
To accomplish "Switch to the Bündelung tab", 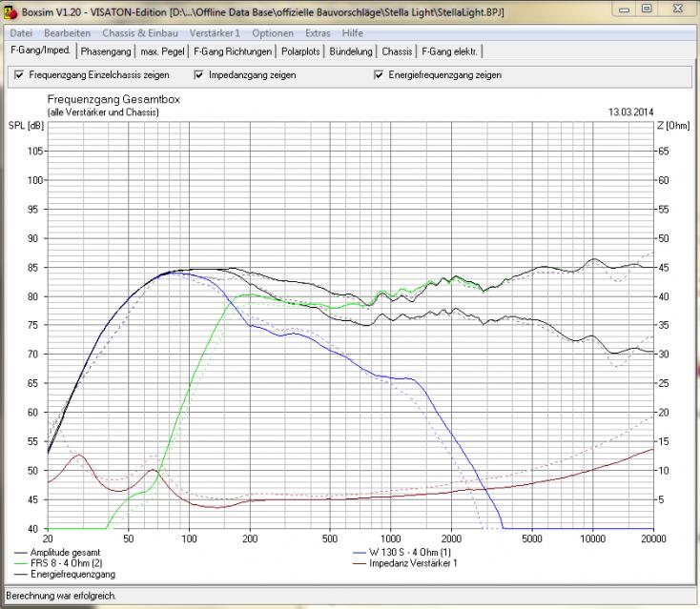I will tap(351, 51).
